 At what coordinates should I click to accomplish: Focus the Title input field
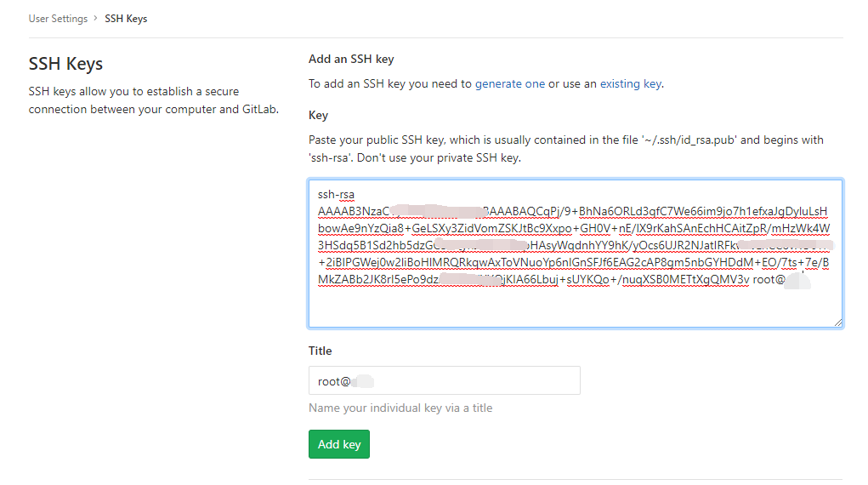click(x=444, y=381)
